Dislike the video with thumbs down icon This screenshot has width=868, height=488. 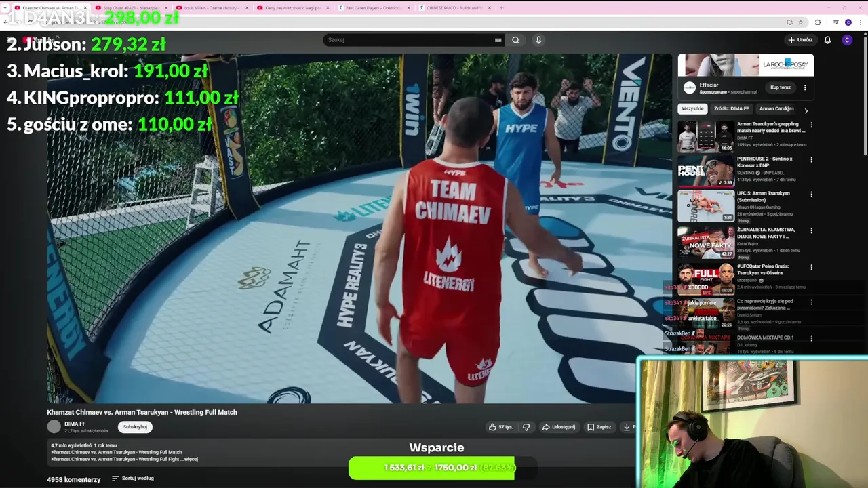[x=526, y=427]
